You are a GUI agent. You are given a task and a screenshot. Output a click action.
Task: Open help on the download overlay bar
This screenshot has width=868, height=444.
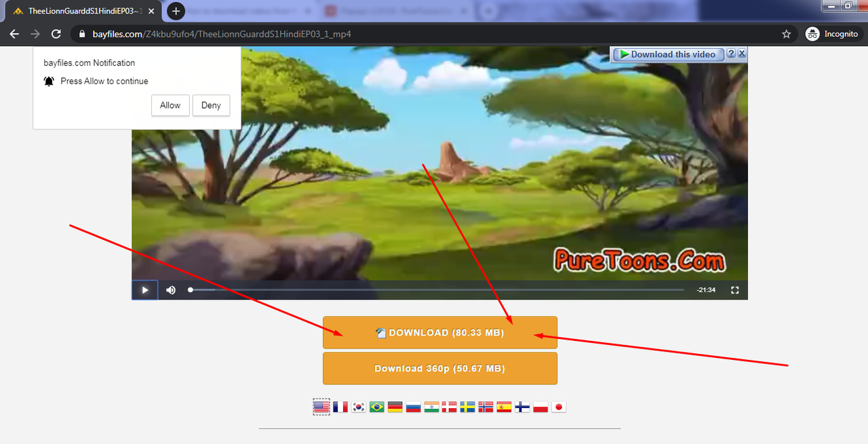point(731,54)
